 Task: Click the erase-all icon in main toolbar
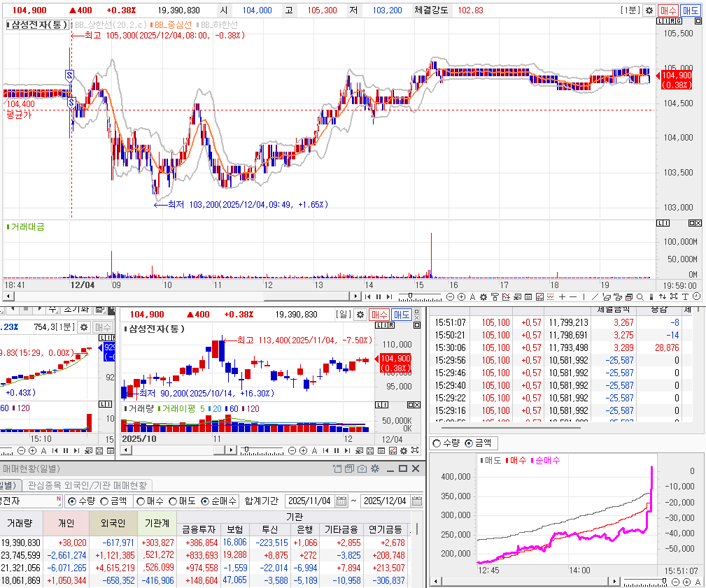tap(618, 296)
